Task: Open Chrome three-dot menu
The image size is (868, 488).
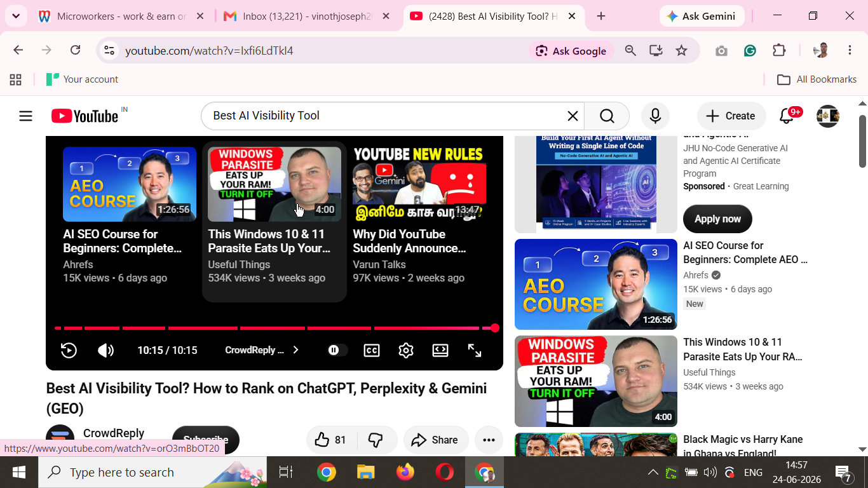Action: pyautogui.click(x=850, y=50)
